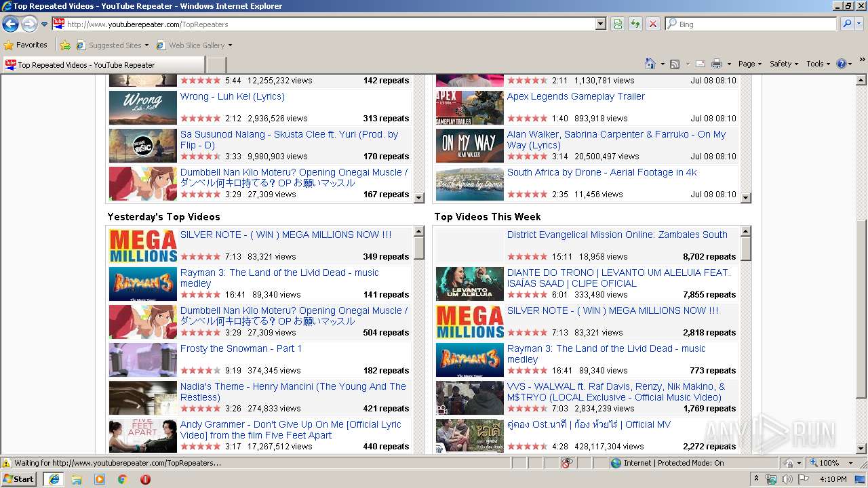Click the Feeds RSS toolbar icon

pos(675,64)
